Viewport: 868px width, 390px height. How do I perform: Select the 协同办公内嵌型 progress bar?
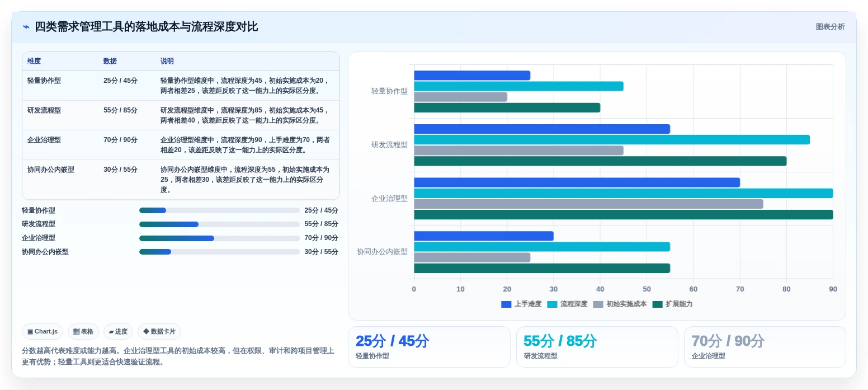[x=219, y=252]
